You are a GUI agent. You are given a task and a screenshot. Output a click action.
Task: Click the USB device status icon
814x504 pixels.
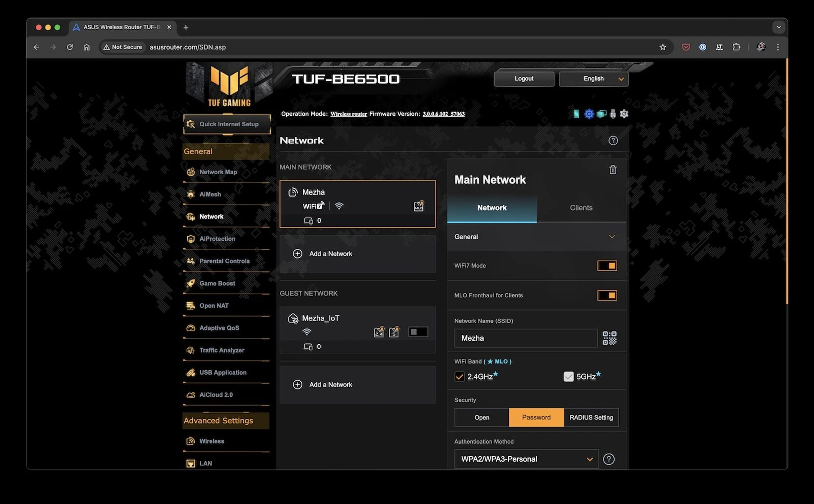pos(613,114)
